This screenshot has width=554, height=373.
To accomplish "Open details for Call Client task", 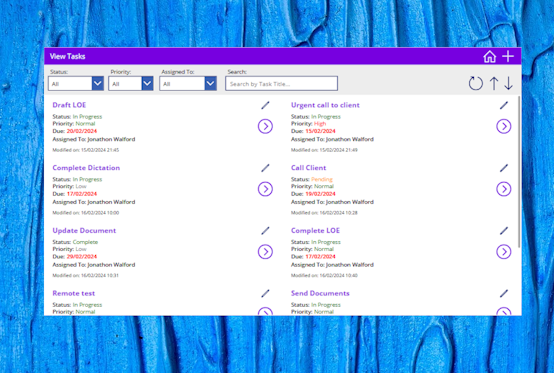I will coord(504,189).
